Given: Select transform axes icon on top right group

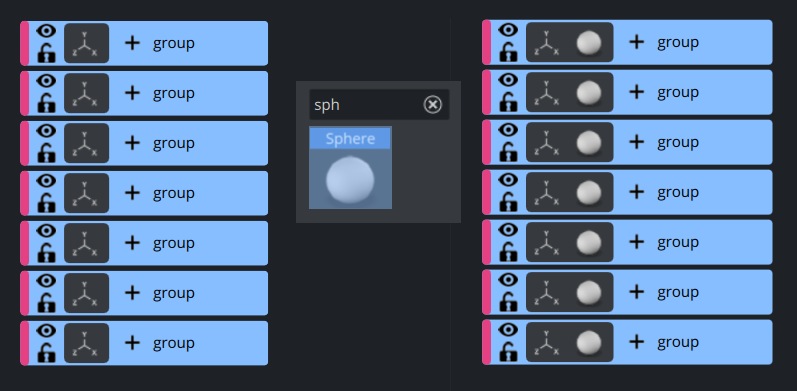Looking at the screenshot, I should (x=546, y=43).
